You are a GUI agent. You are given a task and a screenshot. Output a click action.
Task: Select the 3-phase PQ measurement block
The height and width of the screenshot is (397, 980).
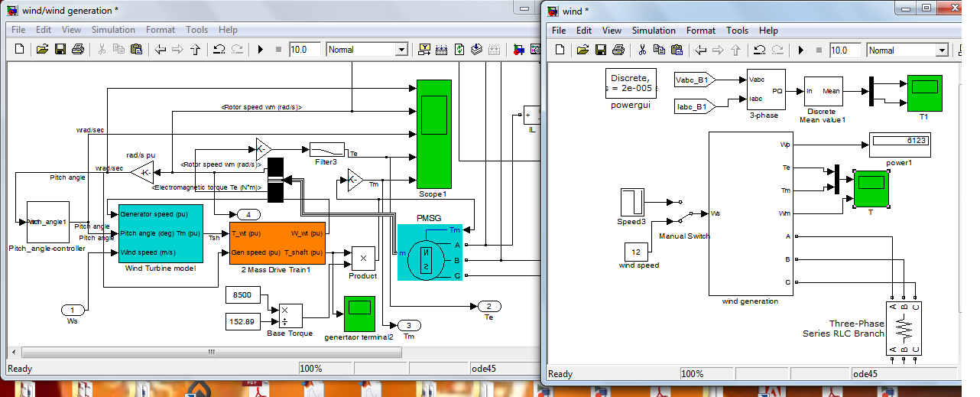point(767,89)
